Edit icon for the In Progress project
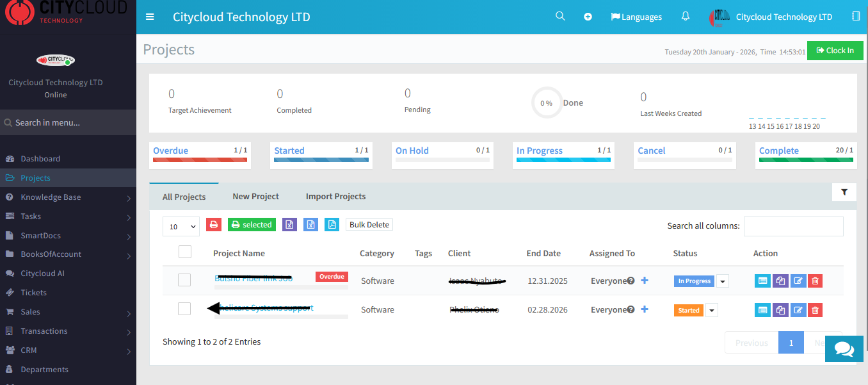 (798, 281)
